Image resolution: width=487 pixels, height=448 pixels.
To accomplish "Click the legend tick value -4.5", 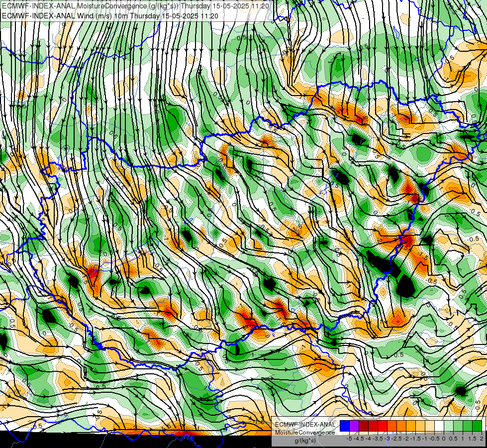I will click(359, 439).
